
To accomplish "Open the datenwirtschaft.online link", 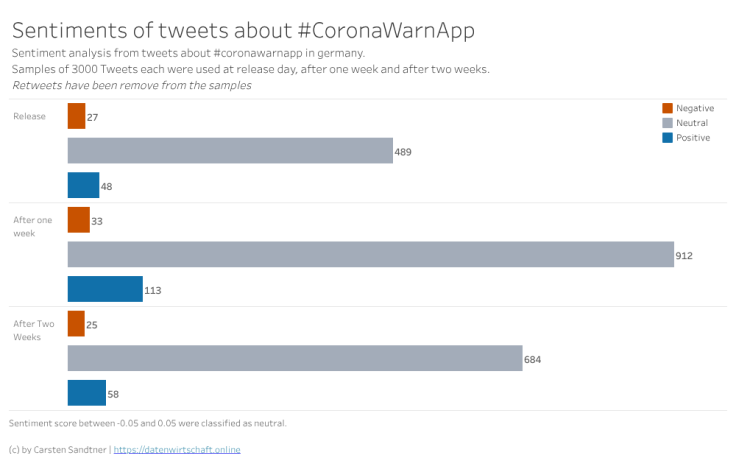I will 177,449.
